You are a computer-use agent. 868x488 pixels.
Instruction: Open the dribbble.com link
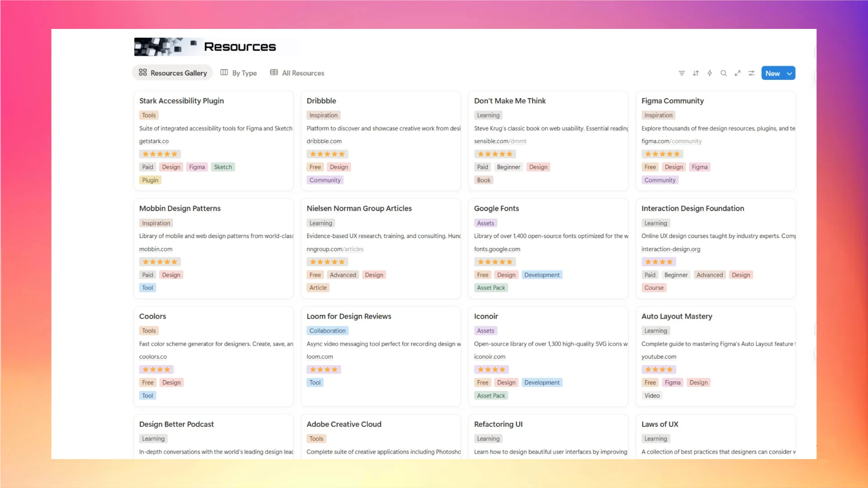(x=324, y=141)
